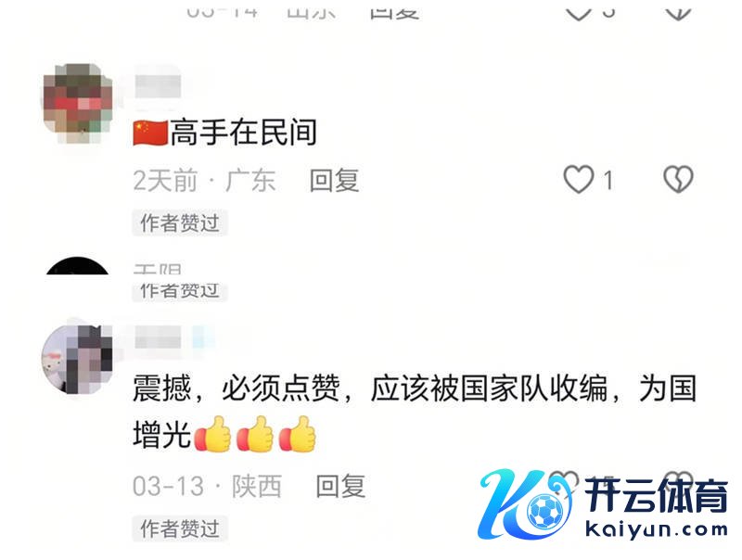Like the "高手在民间" comment with the heart
742x560 pixels.
(578, 179)
